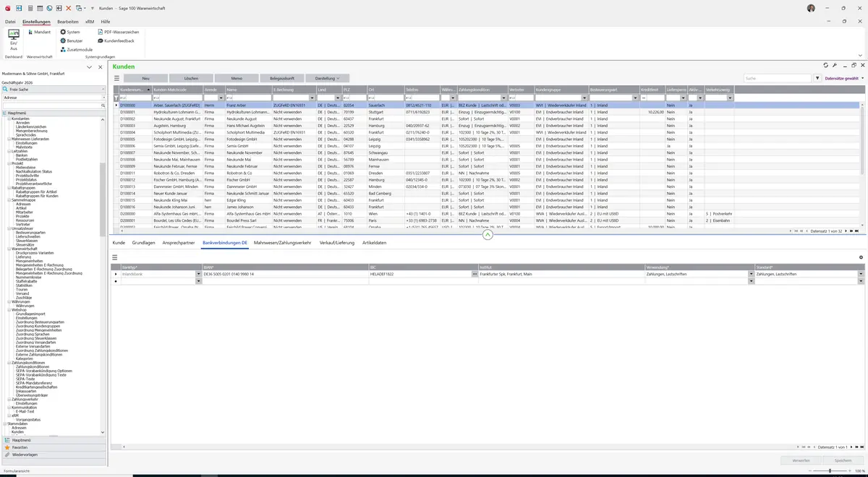Click the red X quick-access icon

69,7
